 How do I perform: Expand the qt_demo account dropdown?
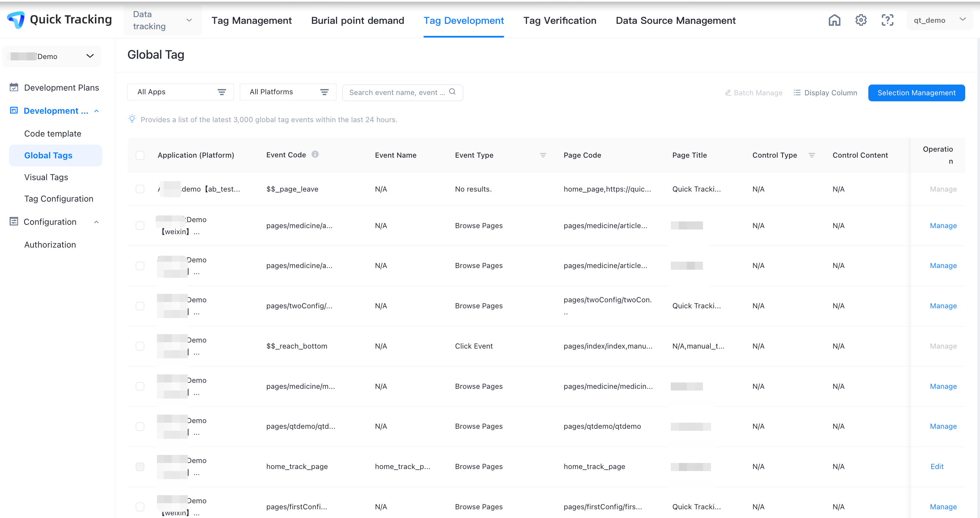(x=939, y=20)
